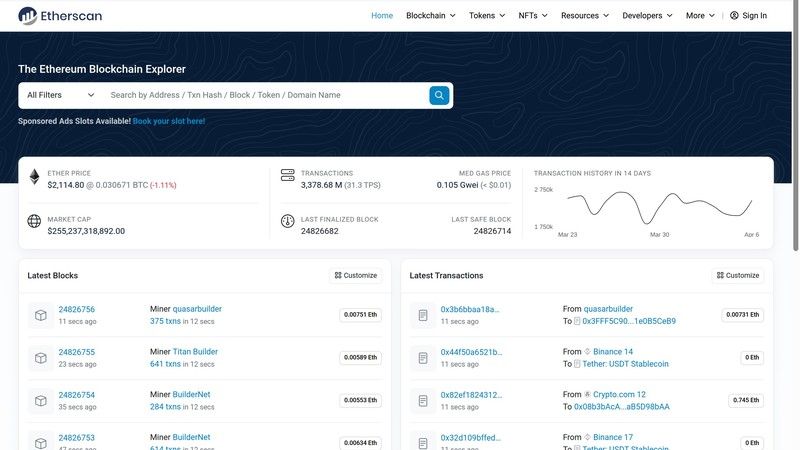Viewport: 800px width, 450px height.
Task: Click the Last Finalized Block gauge icon
Action: (288, 221)
